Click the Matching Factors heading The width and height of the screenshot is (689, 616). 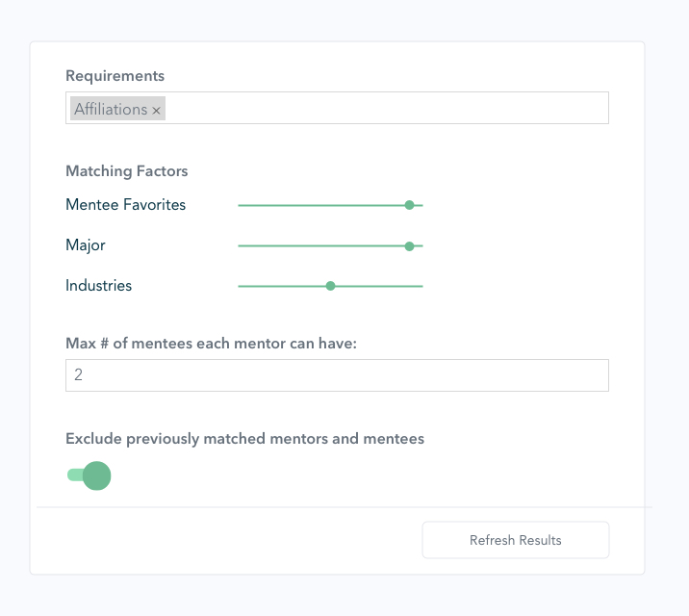point(127,171)
